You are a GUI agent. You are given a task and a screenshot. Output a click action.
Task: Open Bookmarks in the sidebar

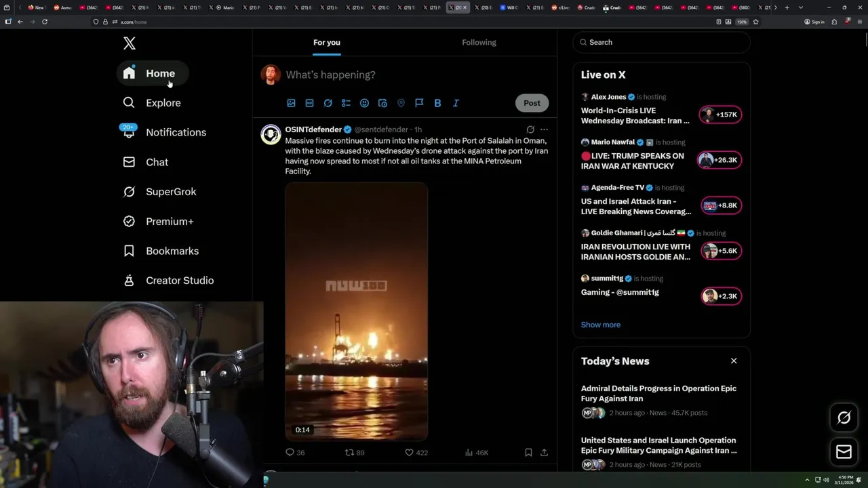tap(161, 251)
